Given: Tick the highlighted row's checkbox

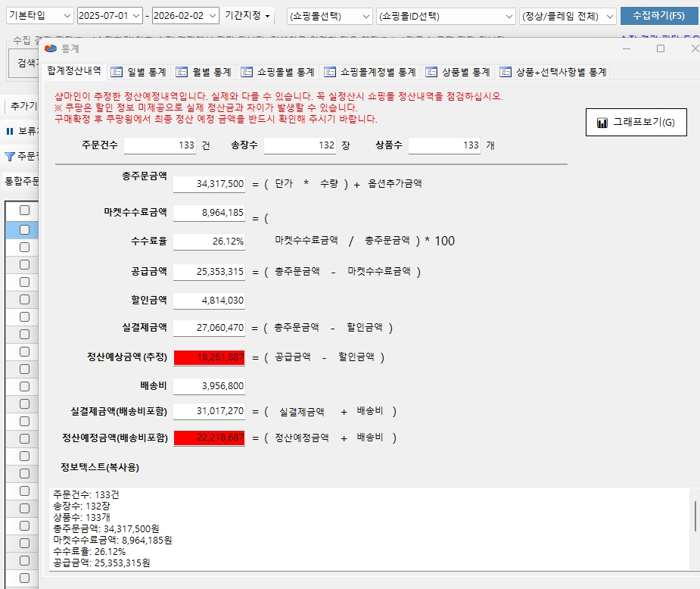Looking at the screenshot, I should 25,229.
